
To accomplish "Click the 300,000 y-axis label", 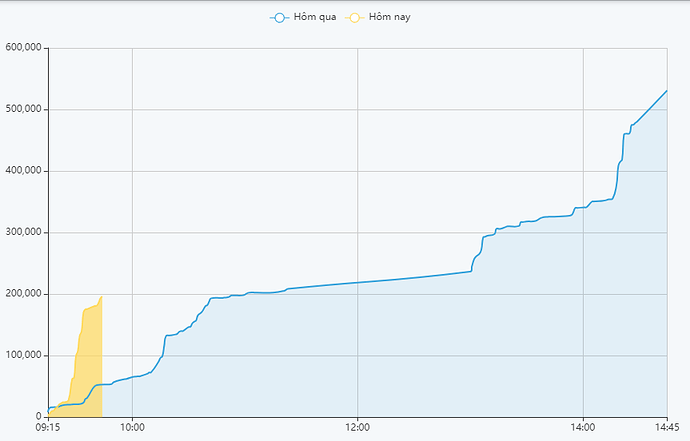I will 23,232.
